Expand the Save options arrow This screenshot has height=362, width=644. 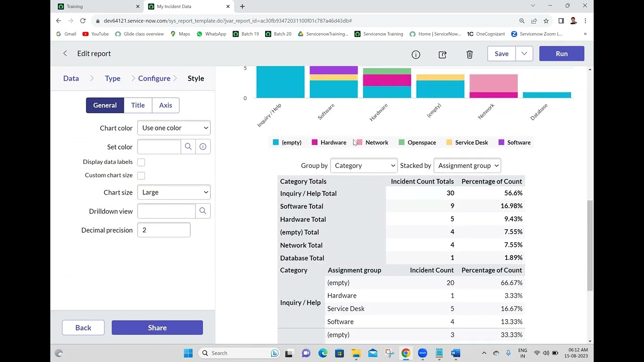[x=524, y=54]
